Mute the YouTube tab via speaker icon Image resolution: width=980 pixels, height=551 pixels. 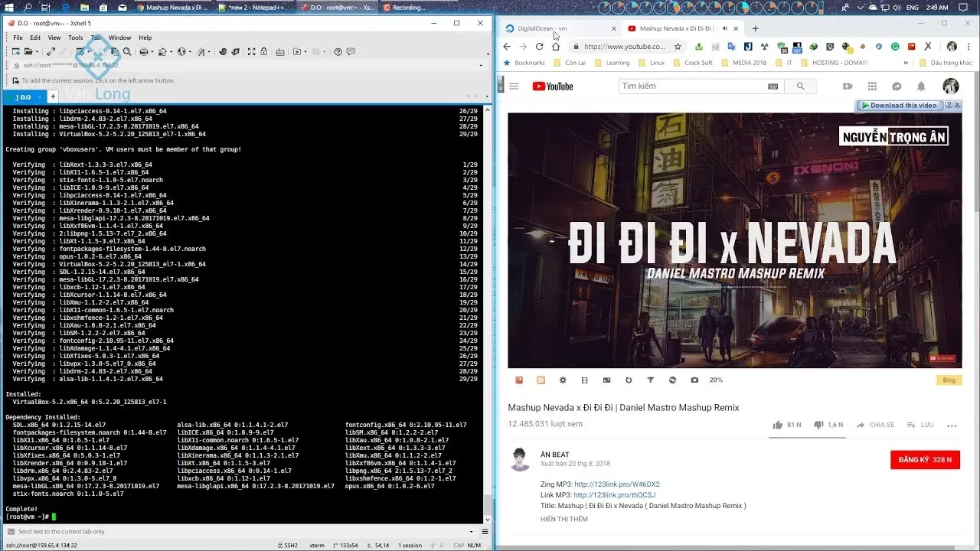[724, 28]
